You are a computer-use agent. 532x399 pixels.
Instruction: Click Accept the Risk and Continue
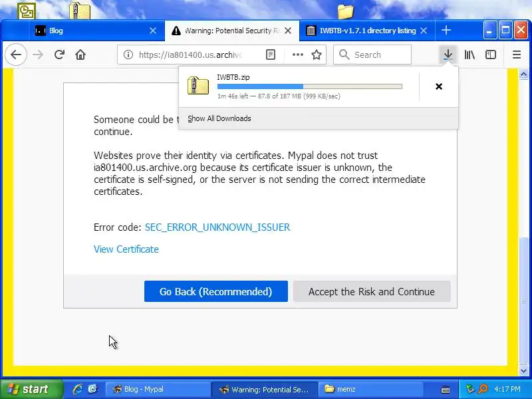372,291
